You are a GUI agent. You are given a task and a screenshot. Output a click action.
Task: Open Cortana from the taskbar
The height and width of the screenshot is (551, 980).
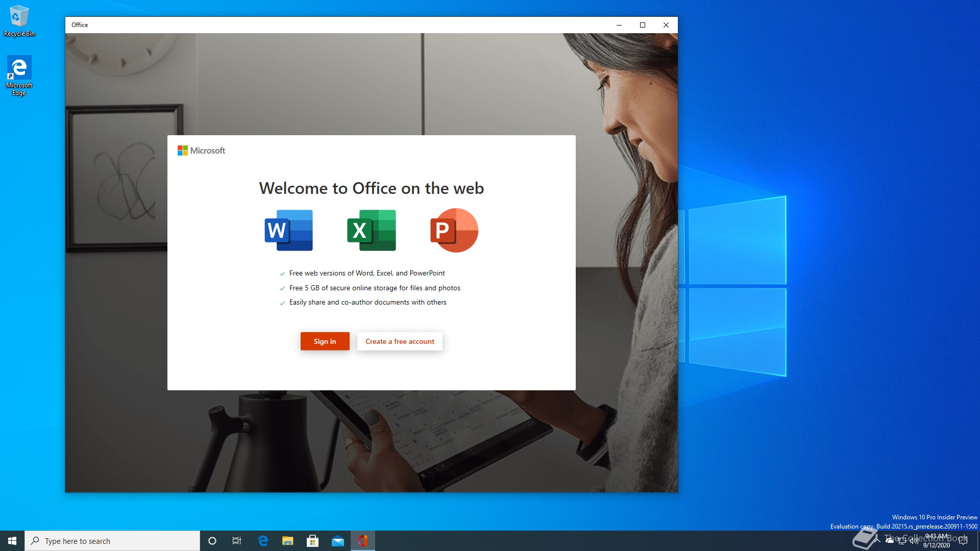pos(212,541)
